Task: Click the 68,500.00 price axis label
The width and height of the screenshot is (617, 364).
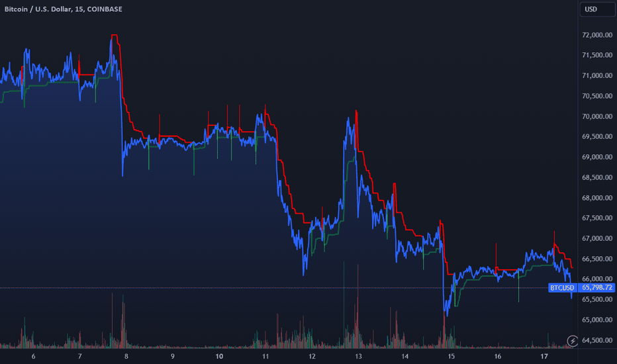Action: click(597, 177)
